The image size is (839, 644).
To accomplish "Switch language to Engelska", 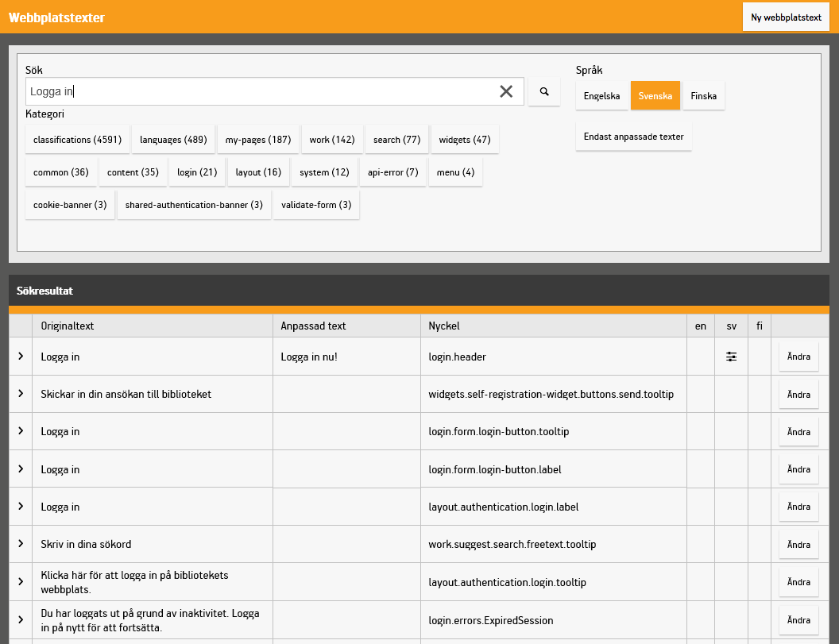I will pos(601,96).
